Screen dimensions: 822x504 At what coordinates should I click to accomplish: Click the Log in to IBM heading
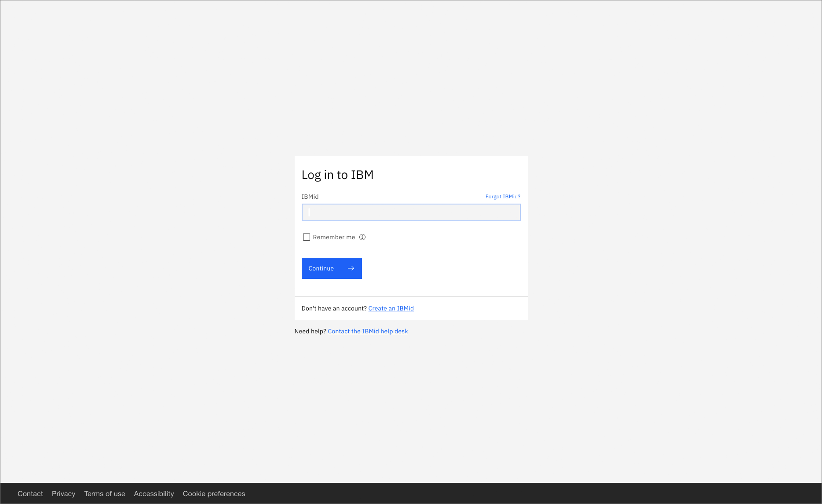[337, 175]
